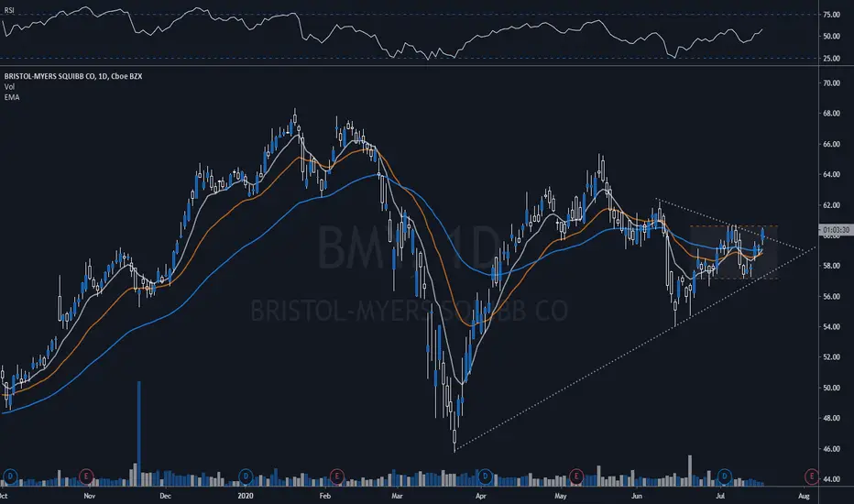Click the 58.00 price axis label
Image resolution: width=854 pixels, height=504 pixels.
832,266
